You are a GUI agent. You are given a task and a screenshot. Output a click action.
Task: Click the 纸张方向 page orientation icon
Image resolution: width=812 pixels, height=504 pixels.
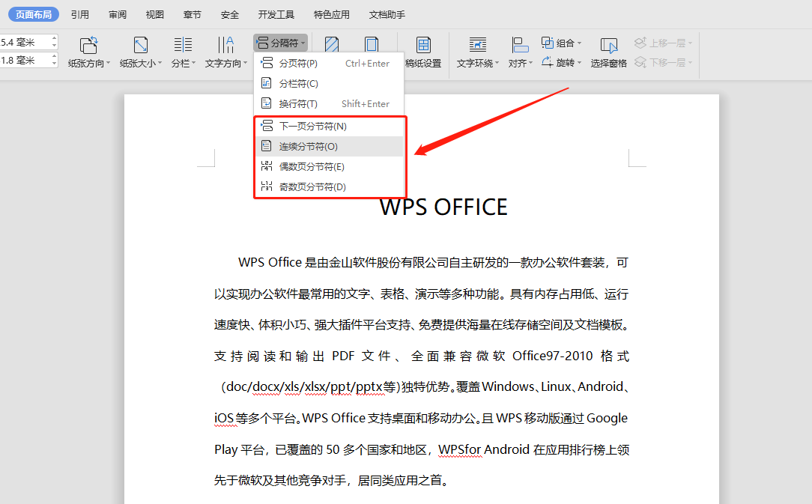pos(88,45)
